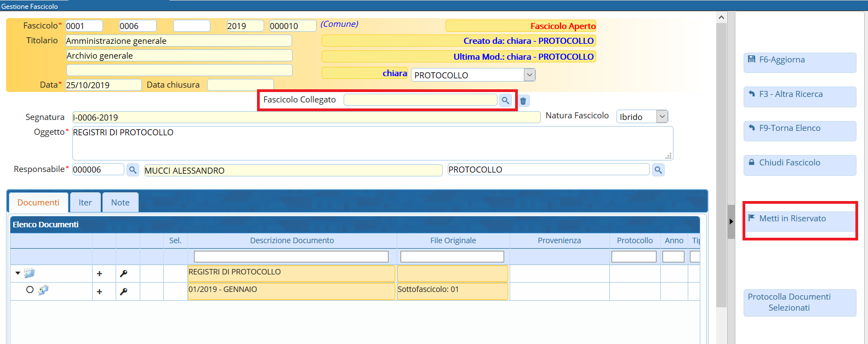Click the key icon in 01/2019 - GENNAIO row

coord(124,291)
